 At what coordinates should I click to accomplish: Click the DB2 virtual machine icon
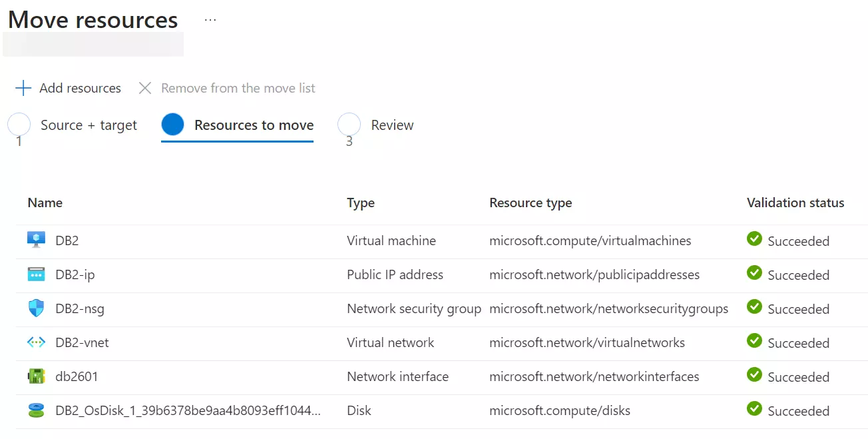(x=36, y=240)
